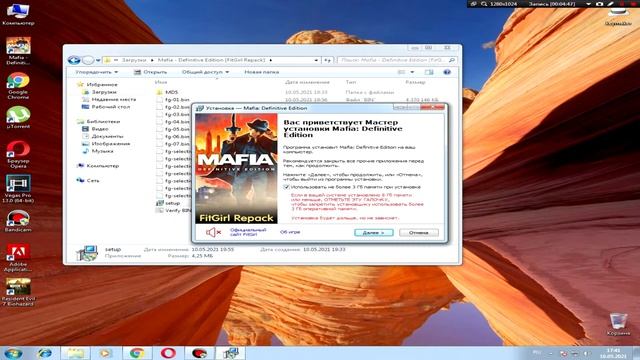
Task: Open the Recycle Bin desktop icon
Action: 618,324
